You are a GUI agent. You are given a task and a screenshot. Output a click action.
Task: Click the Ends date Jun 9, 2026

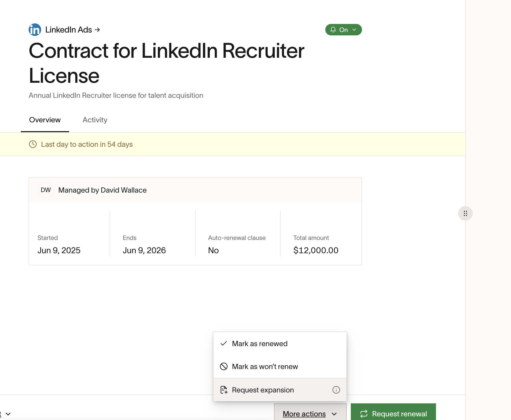coord(144,250)
